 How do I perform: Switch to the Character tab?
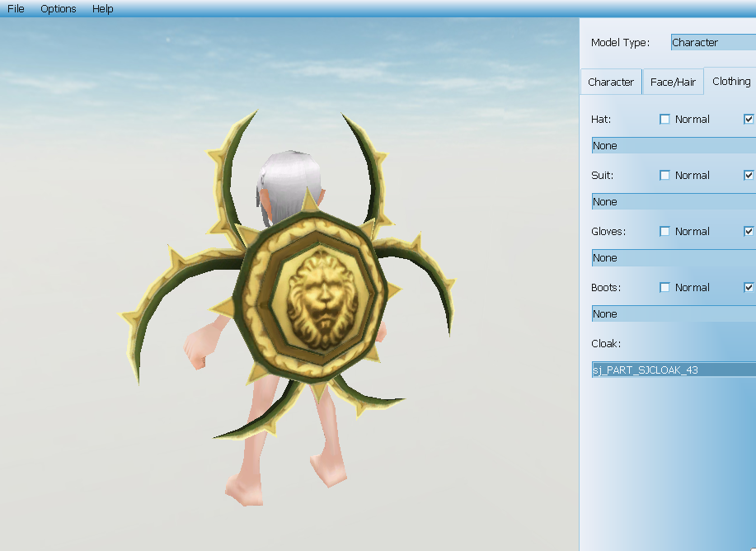coord(611,82)
